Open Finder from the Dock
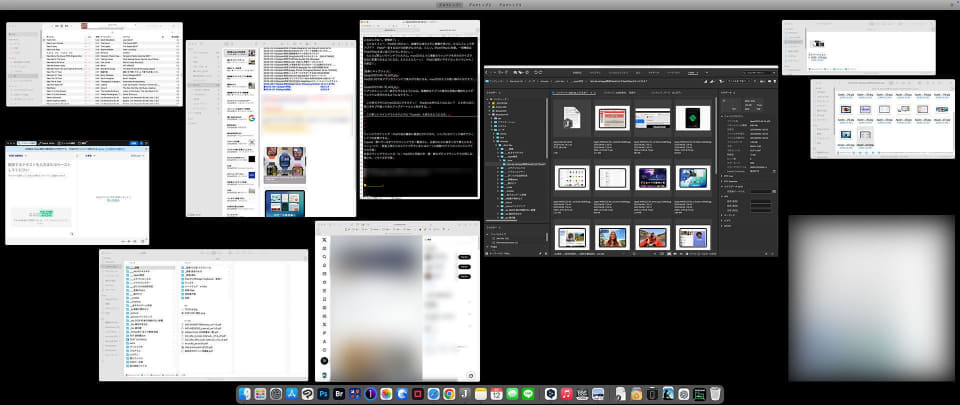The image size is (960, 405). (244, 394)
